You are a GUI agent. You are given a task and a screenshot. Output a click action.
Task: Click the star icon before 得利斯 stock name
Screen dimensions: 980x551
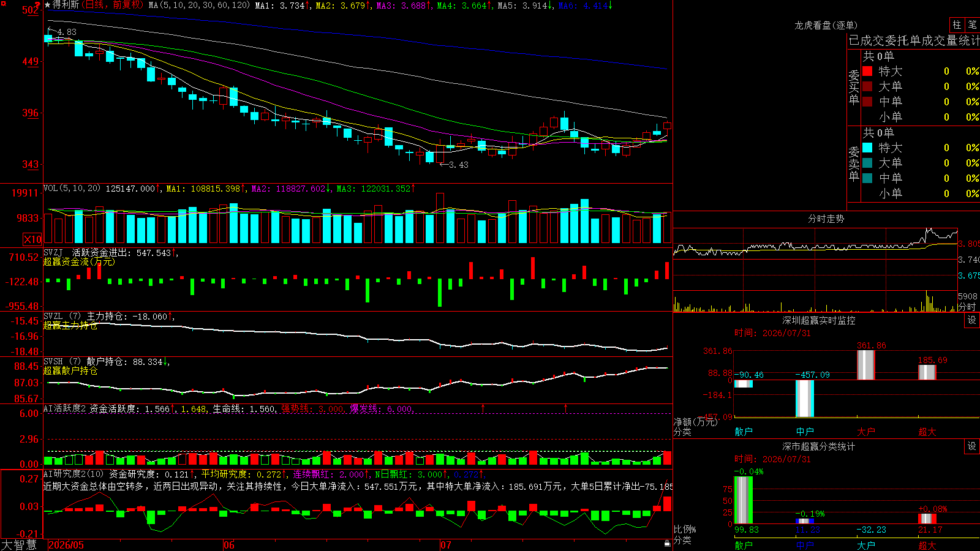tap(48, 5)
